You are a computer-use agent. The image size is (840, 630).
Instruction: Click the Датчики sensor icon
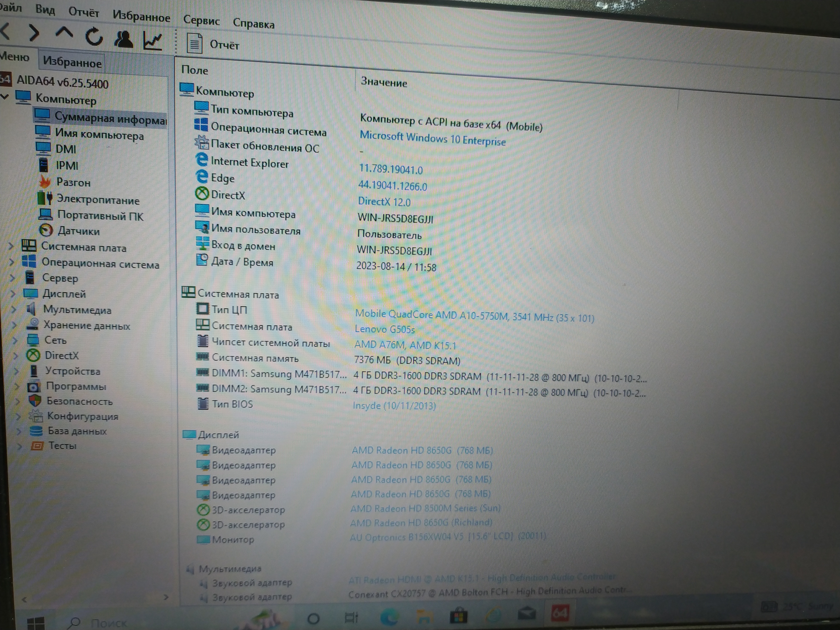click(46, 230)
